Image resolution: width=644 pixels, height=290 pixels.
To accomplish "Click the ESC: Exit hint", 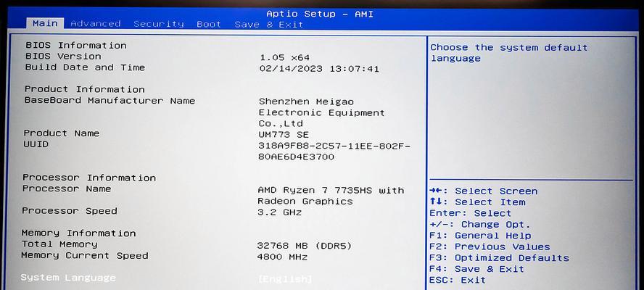I will pos(458,280).
